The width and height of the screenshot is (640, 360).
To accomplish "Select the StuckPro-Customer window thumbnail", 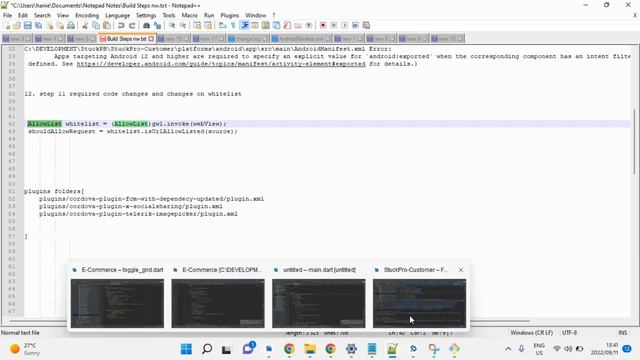I will coord(419,303).
